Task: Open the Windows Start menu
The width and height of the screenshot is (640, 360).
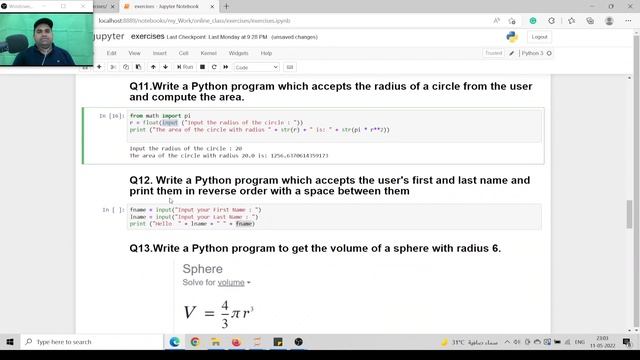Action: click(10, 342)
